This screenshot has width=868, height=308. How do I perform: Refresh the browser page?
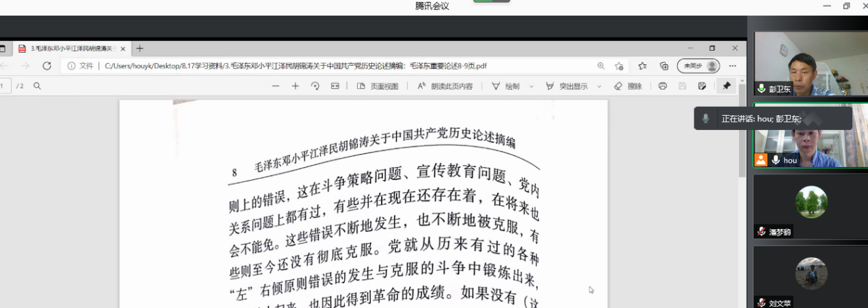[47, 66]
